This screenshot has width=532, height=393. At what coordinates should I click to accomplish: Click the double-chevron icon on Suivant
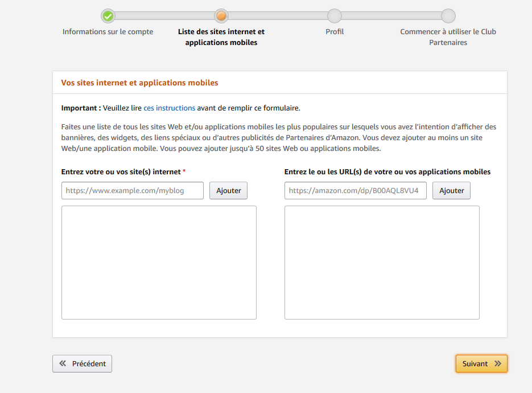tap(498, 363)
